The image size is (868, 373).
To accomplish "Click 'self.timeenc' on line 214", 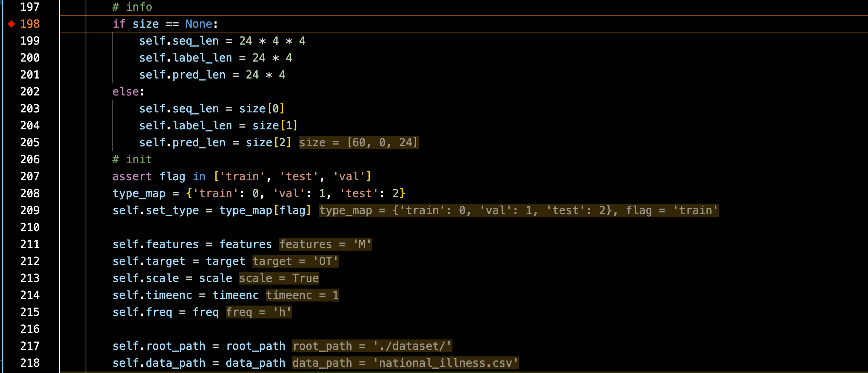I will (x=152, y=295).
